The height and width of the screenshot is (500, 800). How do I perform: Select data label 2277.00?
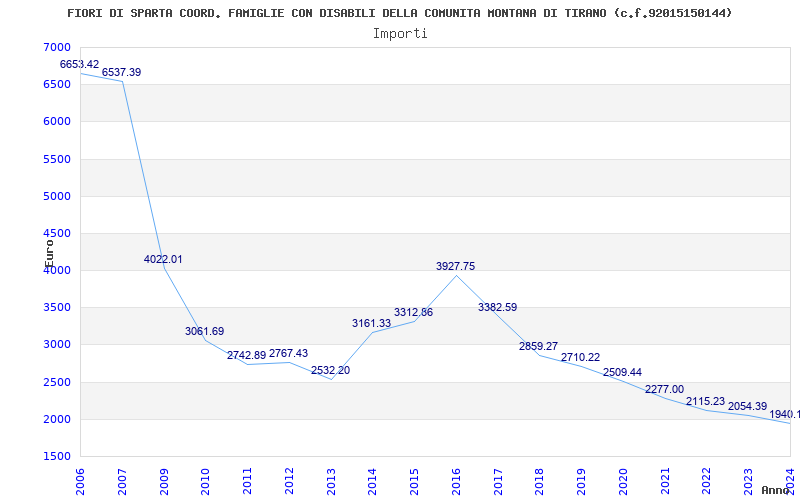[664, 389]
